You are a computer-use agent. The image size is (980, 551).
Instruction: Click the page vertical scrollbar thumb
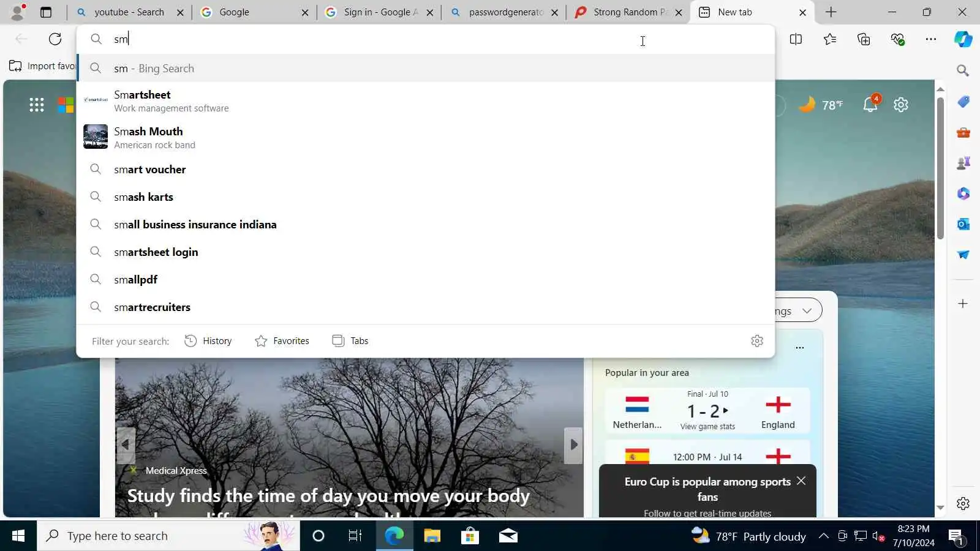click(940, 168)
